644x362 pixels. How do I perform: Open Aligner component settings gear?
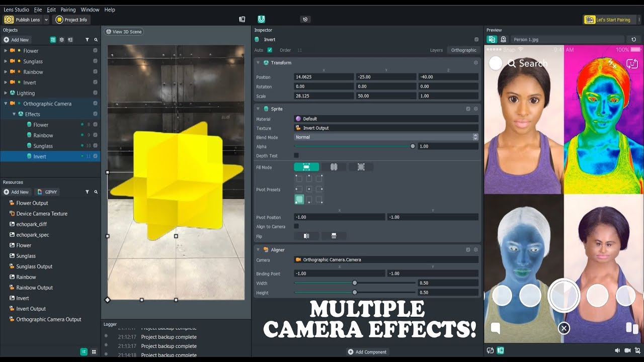[475, 249]
